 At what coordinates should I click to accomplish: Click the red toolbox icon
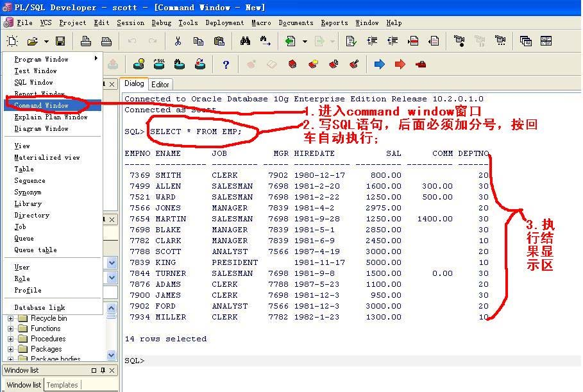(421, 65)
